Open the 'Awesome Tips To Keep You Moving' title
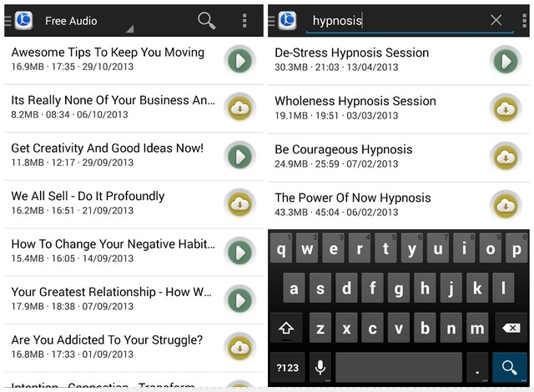This screenshot has height=392, width=534. [108, 53]
